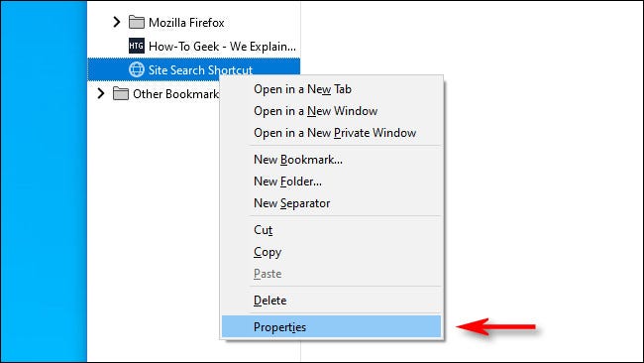
Task: Expand the Other Bookmarks folder chevron
Action: [101, 93]
